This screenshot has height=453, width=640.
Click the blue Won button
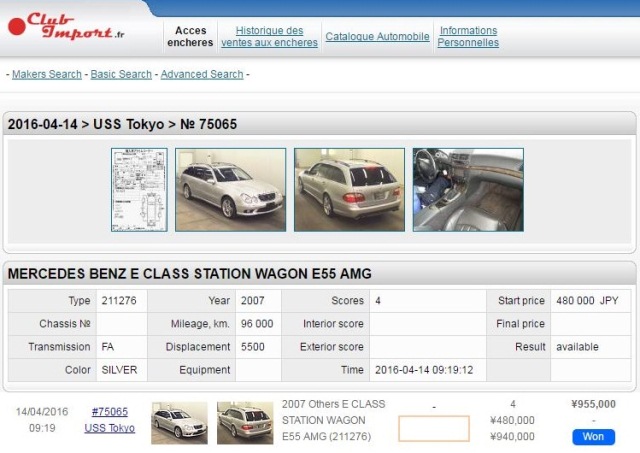(593, 437)
